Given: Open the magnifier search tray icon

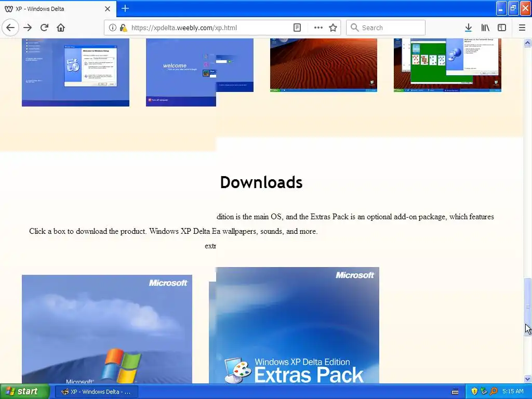Looking at the screenshot, I should pyautogui.click(x=494, y=392).
